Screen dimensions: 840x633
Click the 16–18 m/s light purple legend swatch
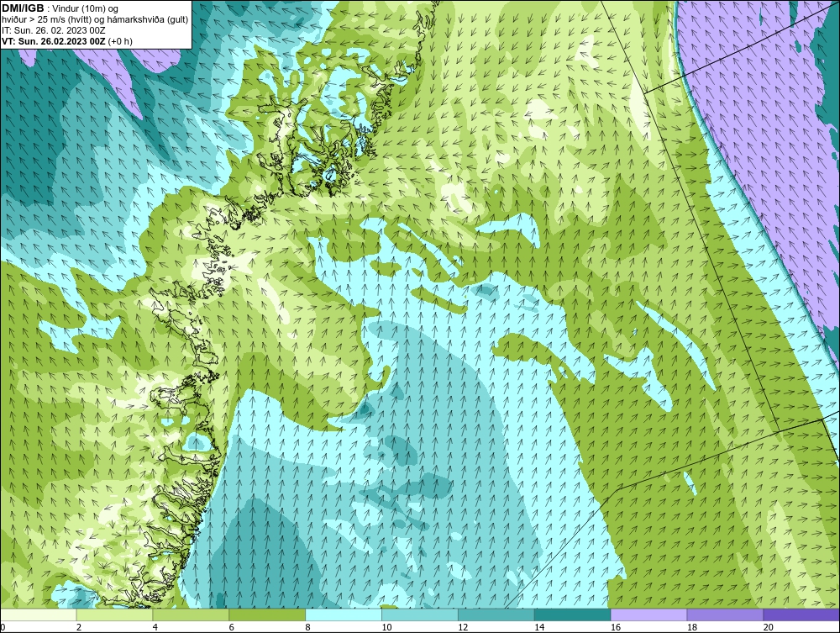[x=648, y=615]
